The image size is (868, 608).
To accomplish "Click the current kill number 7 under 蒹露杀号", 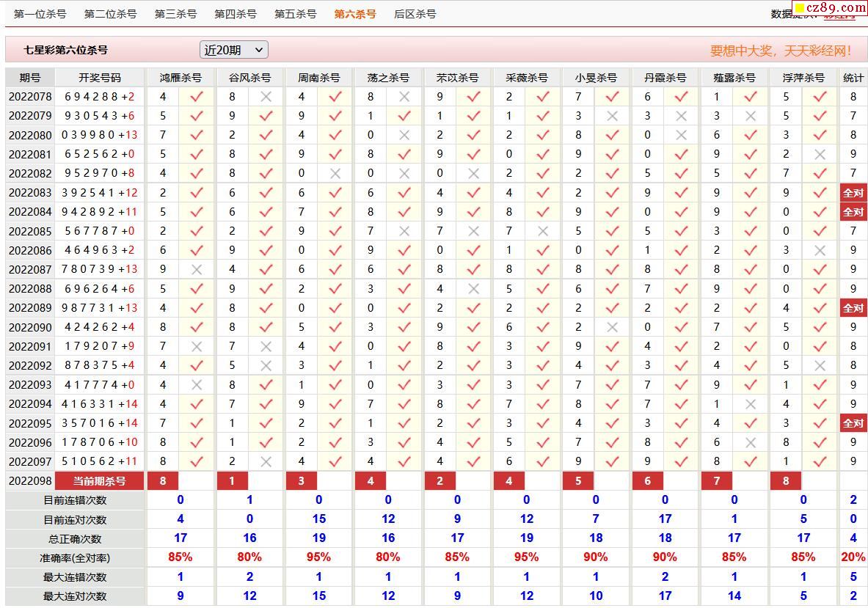I will [717, 481].
